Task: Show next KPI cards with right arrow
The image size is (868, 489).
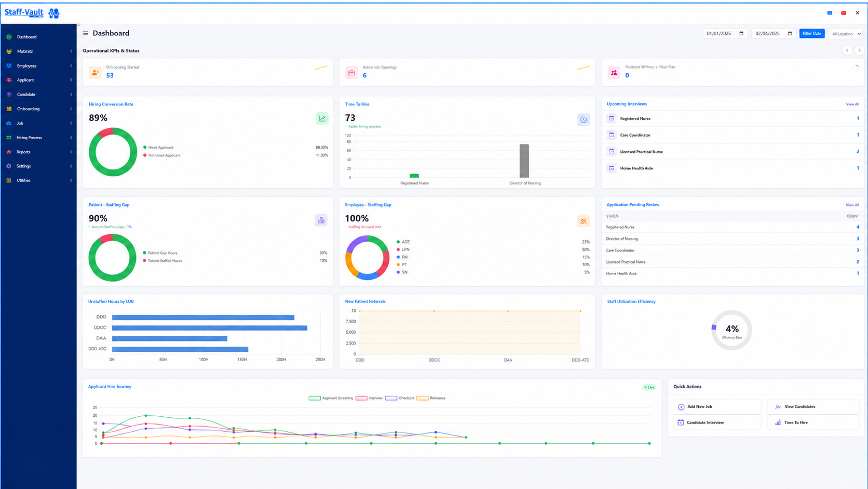Action: click(859, 50)
